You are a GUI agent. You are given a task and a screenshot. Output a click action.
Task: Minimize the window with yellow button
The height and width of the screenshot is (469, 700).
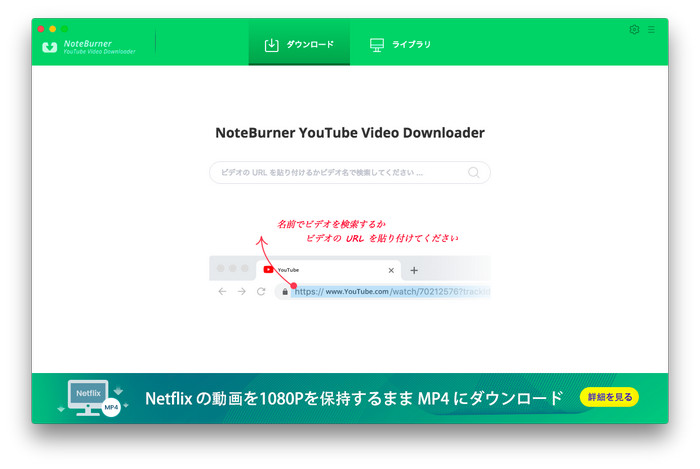pyautogui.click(x=53, y=29)
